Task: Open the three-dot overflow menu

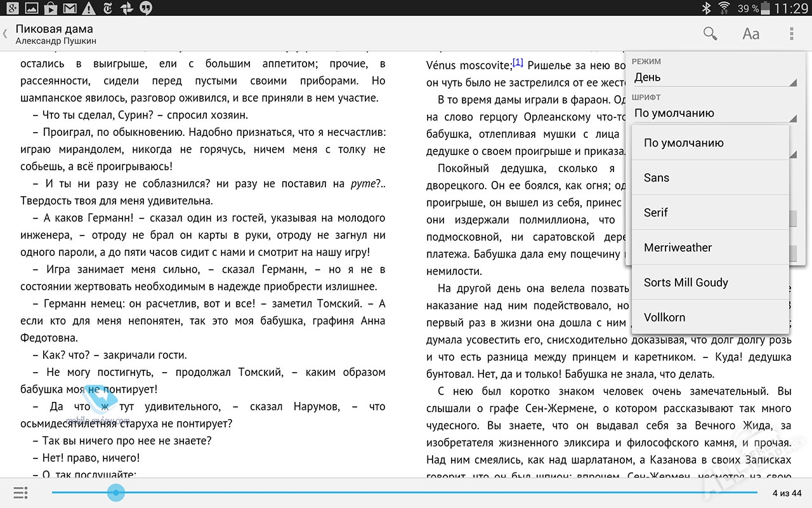Action: coord(791,34)
